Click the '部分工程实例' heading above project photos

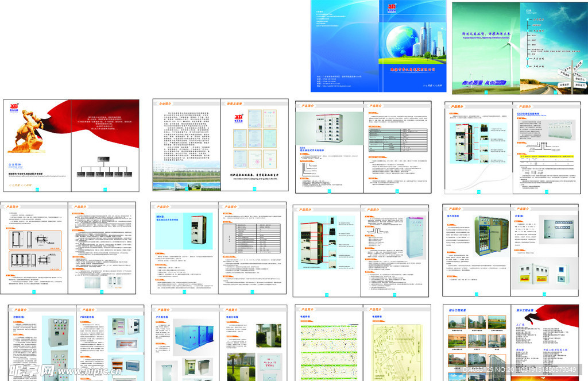click(458, 310)
